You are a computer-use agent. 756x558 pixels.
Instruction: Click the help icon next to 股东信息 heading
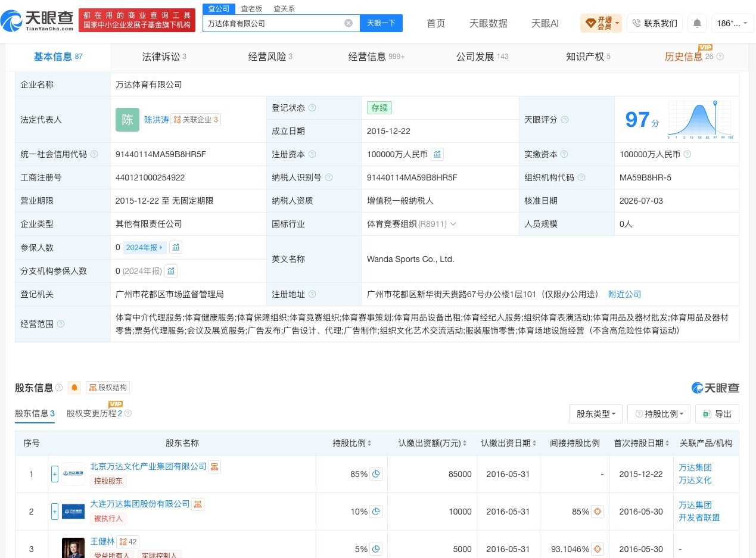[x=59, y=388]
